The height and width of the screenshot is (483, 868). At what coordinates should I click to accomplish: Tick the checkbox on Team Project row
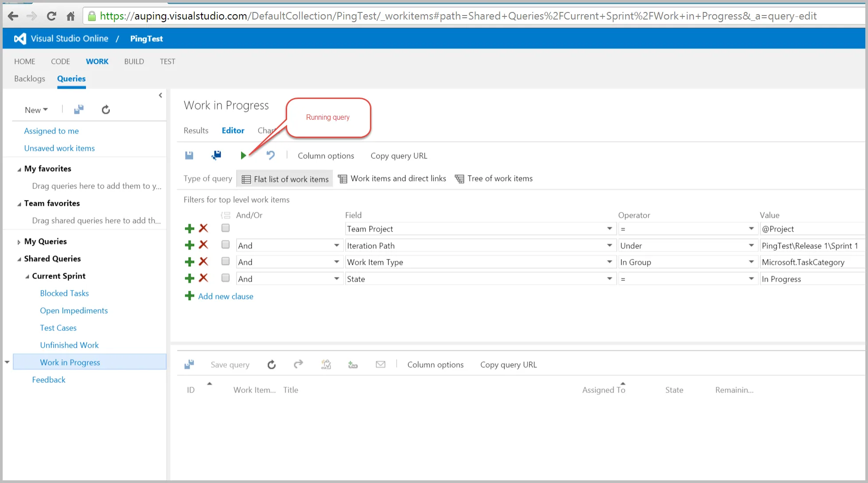(226, 228)
